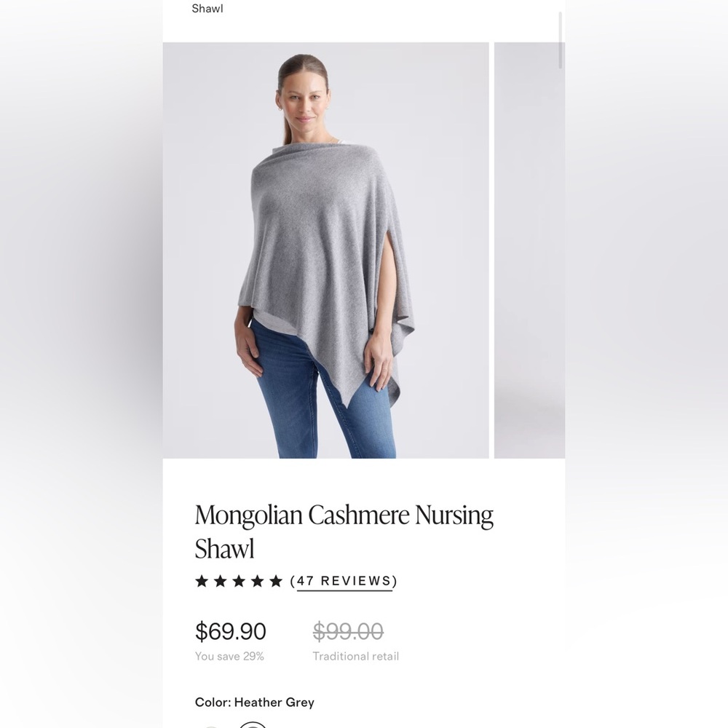Screen dimensions: 728x728
Task: Choose the unselected color option circle
Action: click(211, 726)
